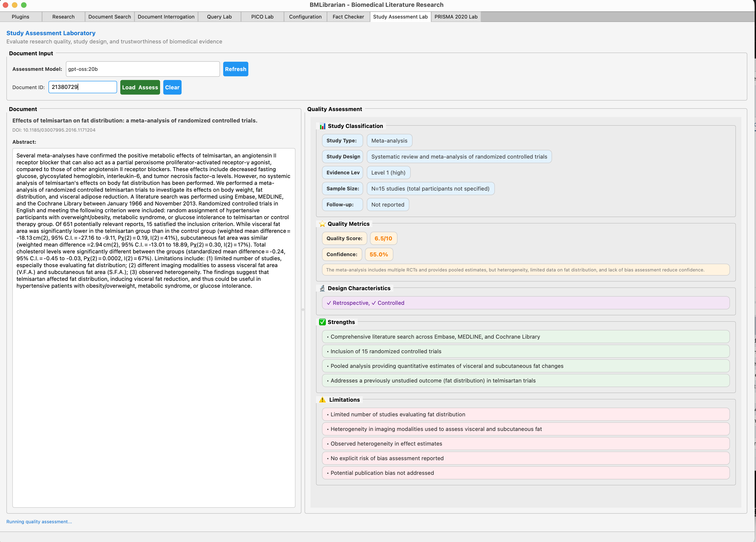Click the Load Assess button
This screenshot has height=542, width=756.
point(140,87)
